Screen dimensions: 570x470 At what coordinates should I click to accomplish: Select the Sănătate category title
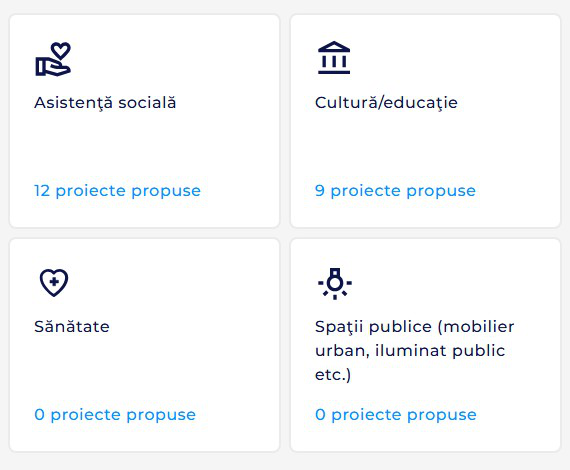pos(72,326)
